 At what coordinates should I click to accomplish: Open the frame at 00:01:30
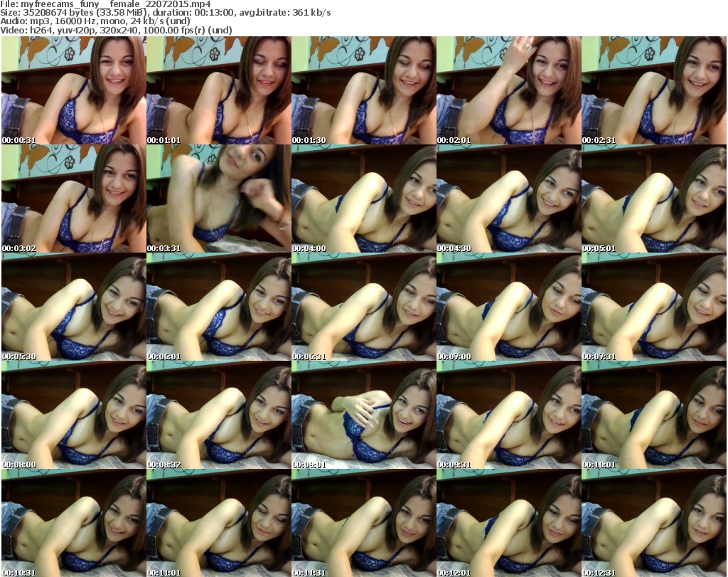click(364, 90)
